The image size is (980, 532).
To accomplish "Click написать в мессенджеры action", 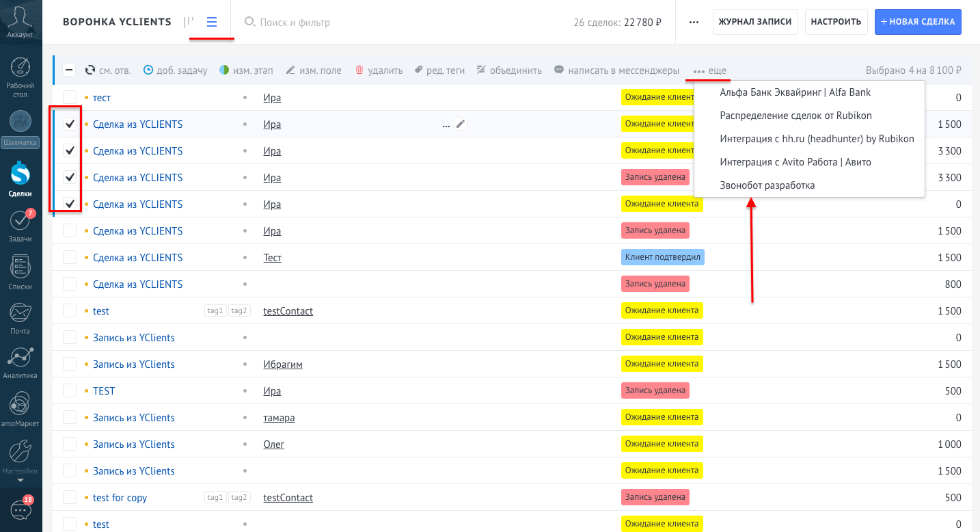I will (616, 70).
